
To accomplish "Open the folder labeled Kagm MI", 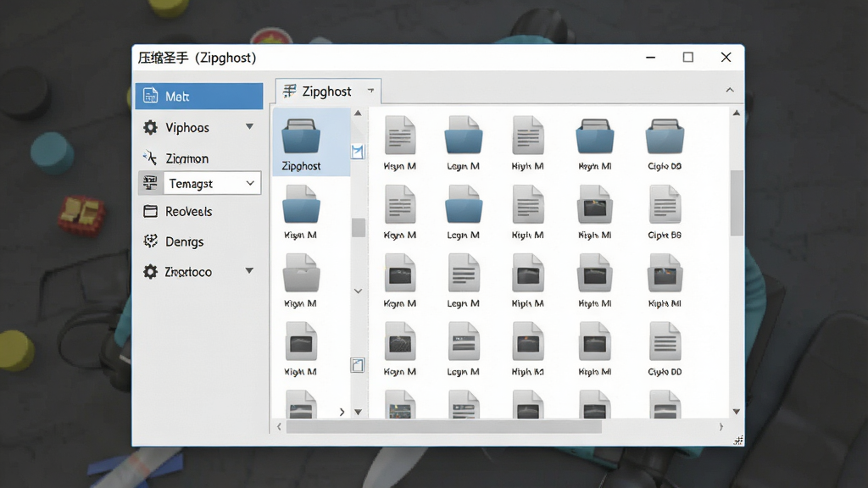I will (x=594, y=142).
